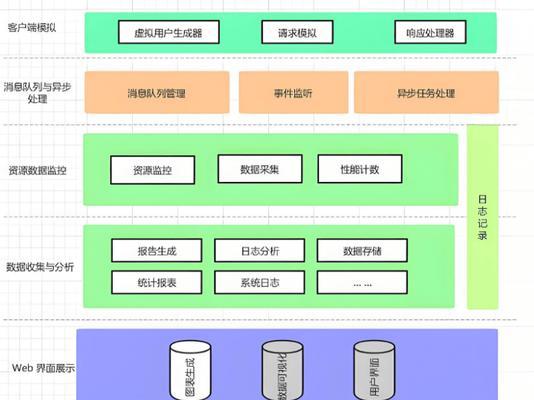The width and height of the screenshot is (534, 400).
Task: Click the 数据采集 box
Action: coord(260,169)
